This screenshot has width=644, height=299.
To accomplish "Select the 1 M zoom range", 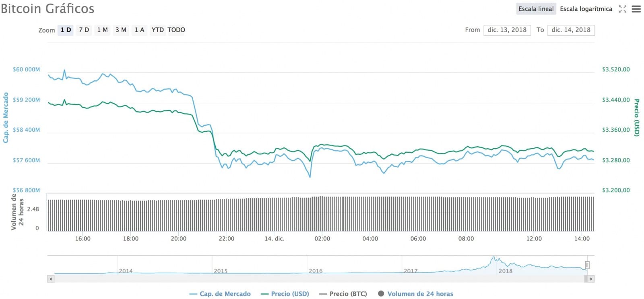I will point(102,30).
